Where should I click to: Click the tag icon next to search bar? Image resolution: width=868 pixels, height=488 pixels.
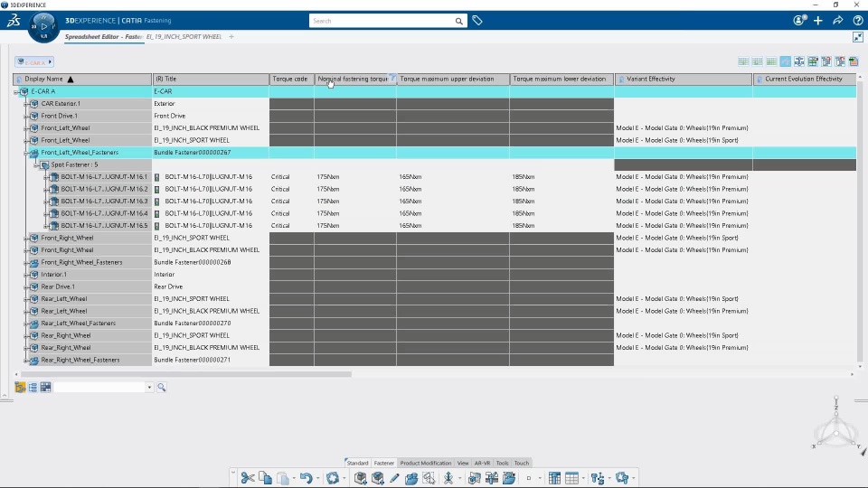[477, 21]
